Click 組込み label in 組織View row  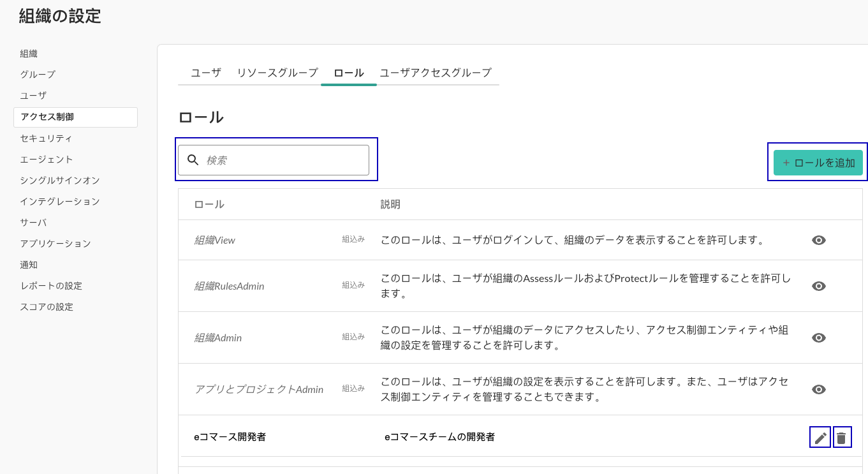point(353,240)
